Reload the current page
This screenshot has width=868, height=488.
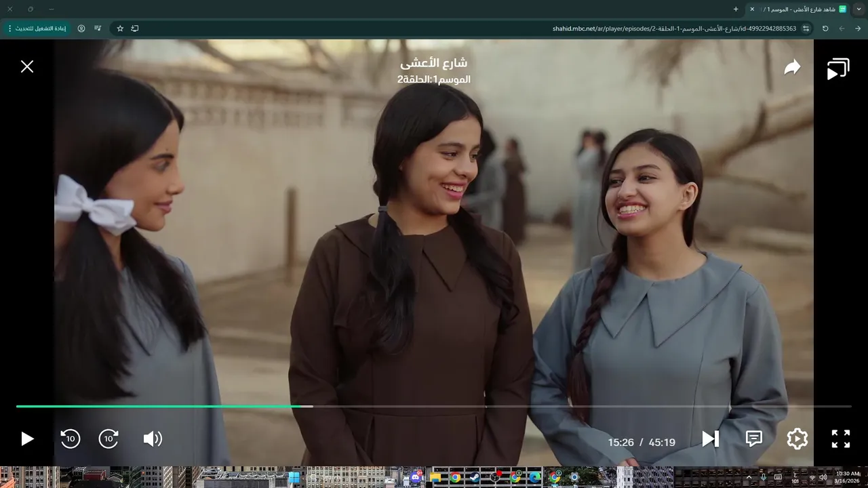point(825,28)
